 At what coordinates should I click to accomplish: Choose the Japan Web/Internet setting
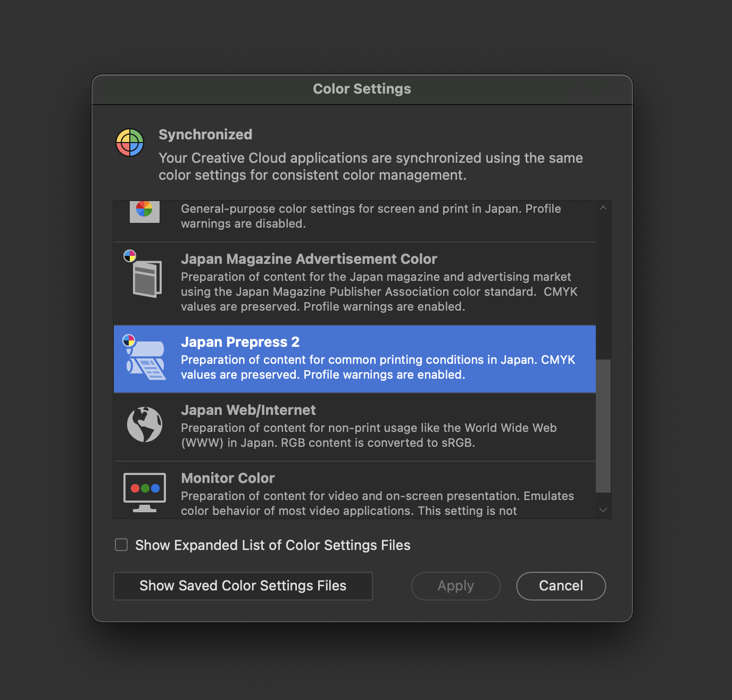[x=355, y=427]
